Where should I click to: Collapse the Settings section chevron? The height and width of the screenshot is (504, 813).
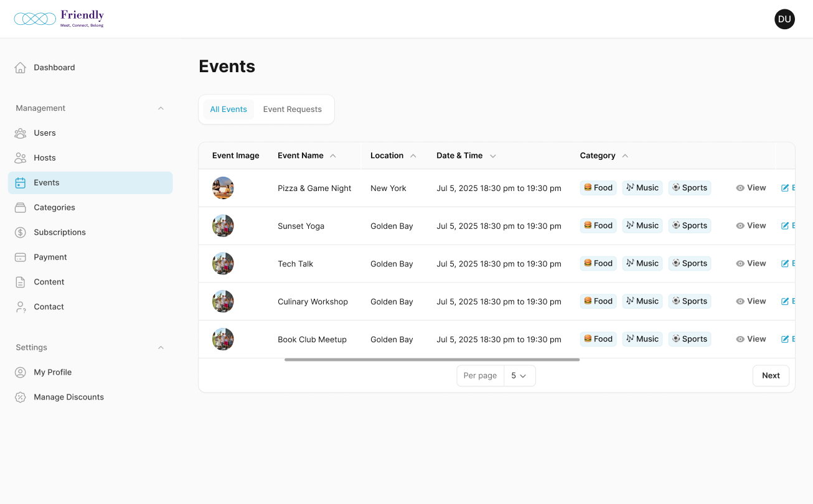pos(161,348)
